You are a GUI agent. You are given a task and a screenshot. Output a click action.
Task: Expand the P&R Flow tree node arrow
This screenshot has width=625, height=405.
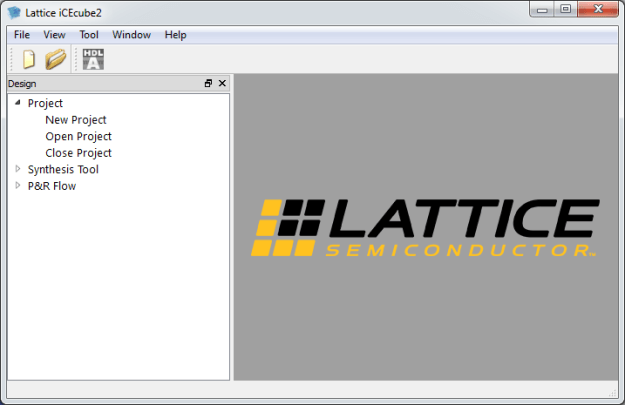click(x=18, y=185)
